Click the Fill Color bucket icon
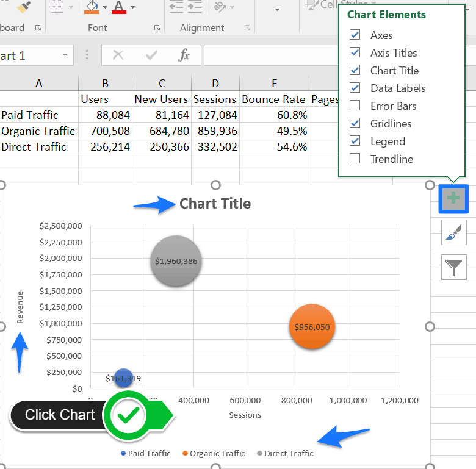Image resolution: width=476 pixels, height=469 pixels. tap(92, 7)
